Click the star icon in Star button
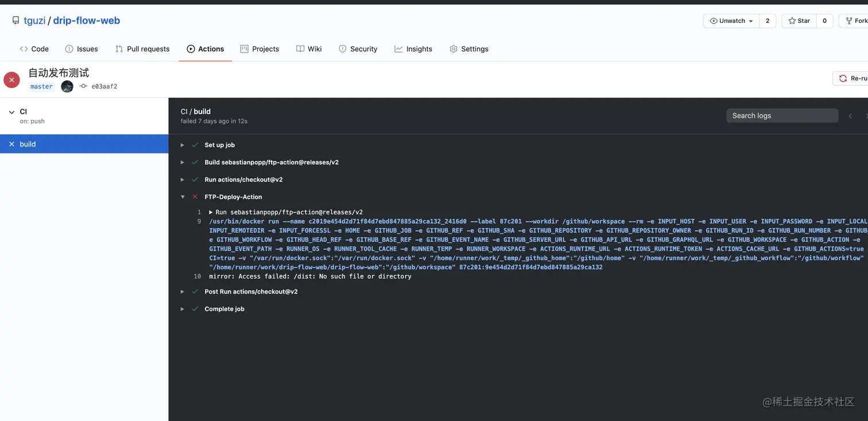Image resolution: width=868 pixels, height=421 pixels. [792, 21]
